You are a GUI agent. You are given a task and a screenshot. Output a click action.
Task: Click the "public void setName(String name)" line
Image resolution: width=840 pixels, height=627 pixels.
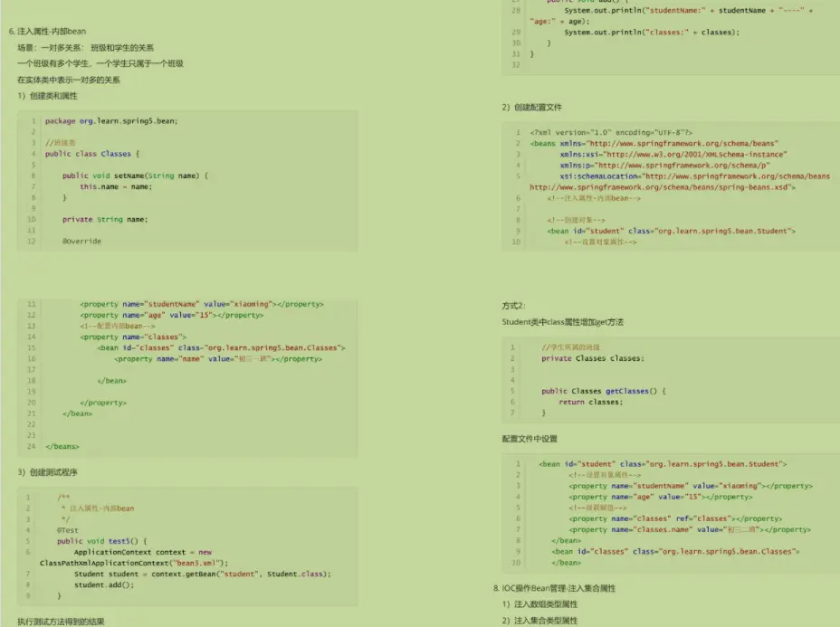(x=135, y=176)
